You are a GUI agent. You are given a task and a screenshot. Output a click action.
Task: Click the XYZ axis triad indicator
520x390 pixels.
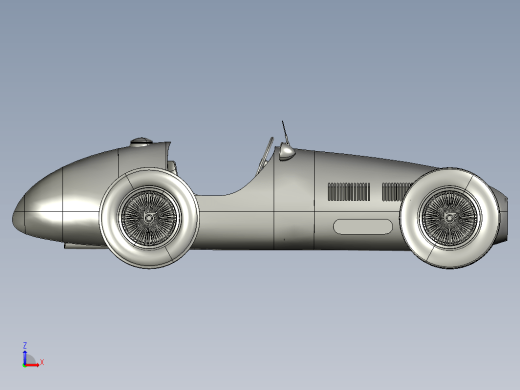(x=33, y=355)
